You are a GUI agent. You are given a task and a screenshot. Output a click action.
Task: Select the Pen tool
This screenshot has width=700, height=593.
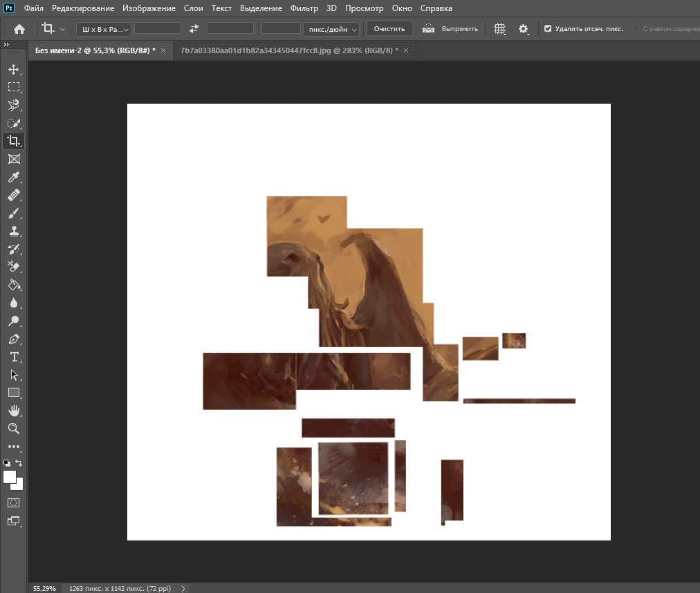(14, 339)
